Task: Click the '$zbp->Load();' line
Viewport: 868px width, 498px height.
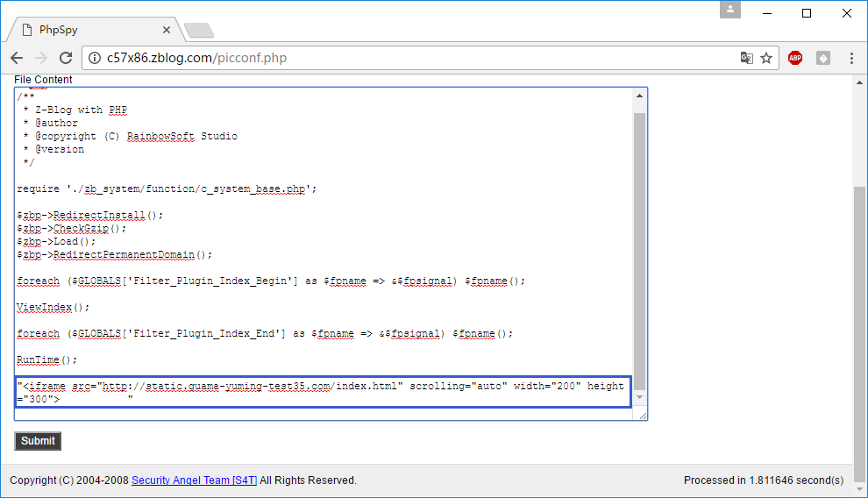Action: [56, 242]
